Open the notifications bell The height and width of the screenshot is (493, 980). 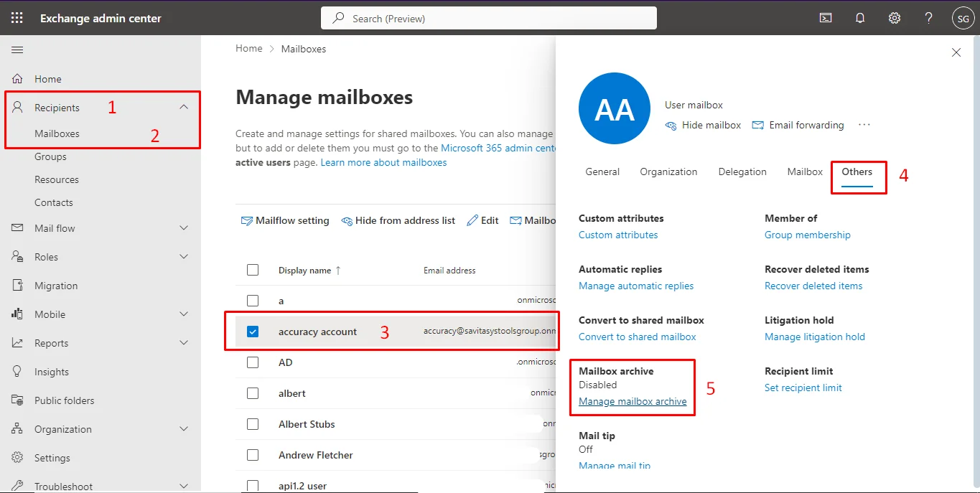coord(860,18)
